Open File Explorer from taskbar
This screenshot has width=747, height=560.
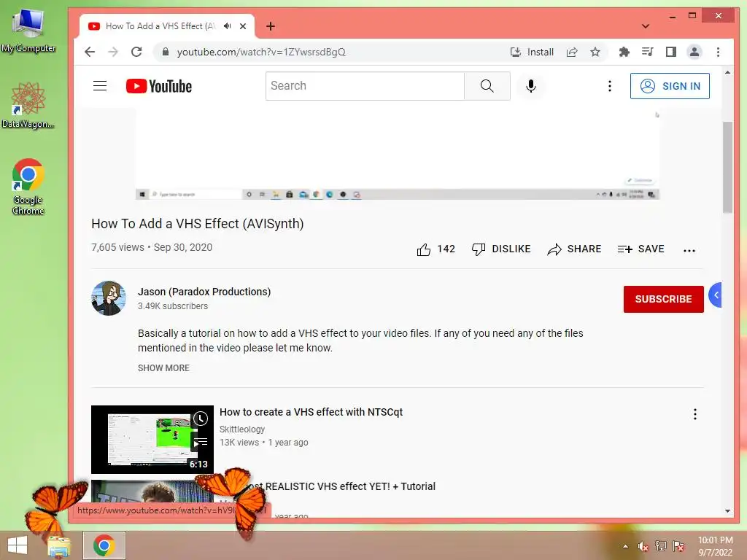pos(59,545)
